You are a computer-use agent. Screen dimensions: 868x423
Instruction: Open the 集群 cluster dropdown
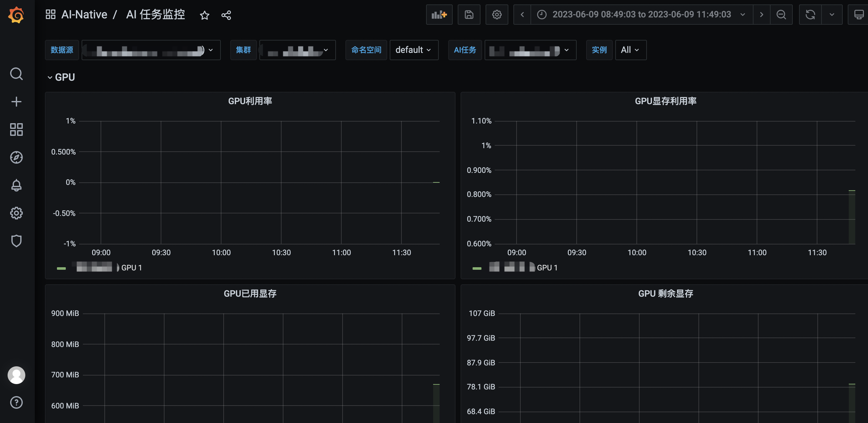click(298, 50)
